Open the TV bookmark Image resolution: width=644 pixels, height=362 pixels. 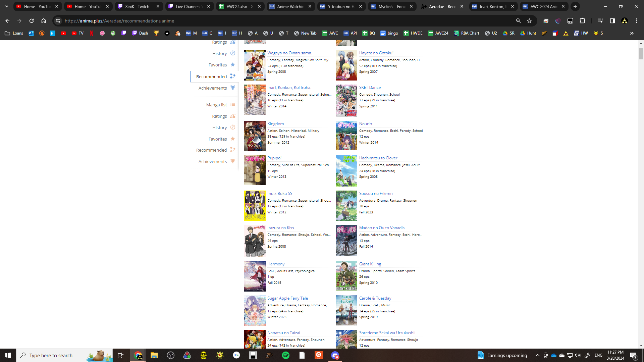pyautogui.click(x=77, y=33)
